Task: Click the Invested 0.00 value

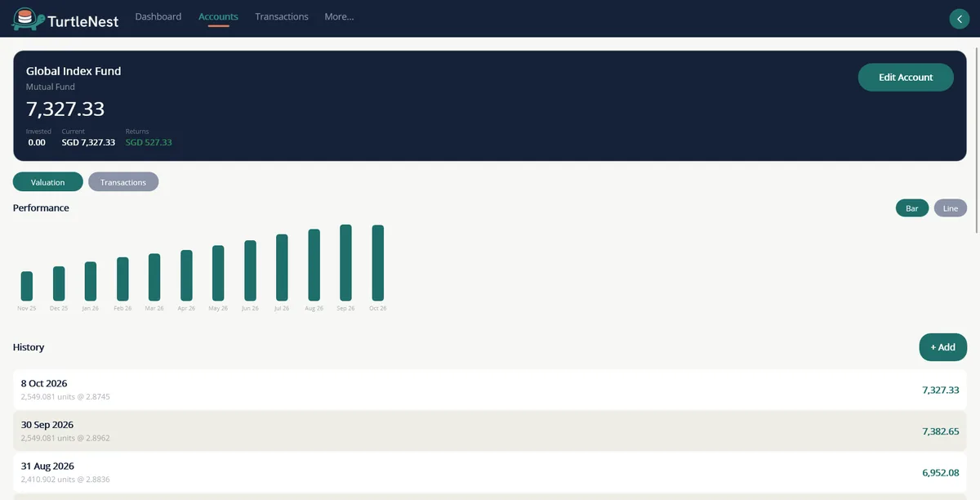Action: pos(37,142)
